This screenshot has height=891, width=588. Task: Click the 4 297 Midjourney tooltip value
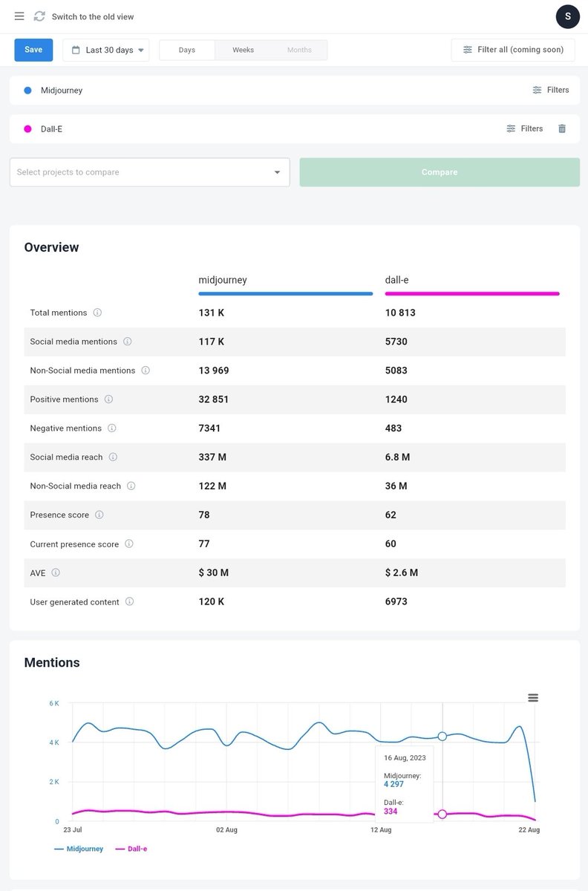394,784
